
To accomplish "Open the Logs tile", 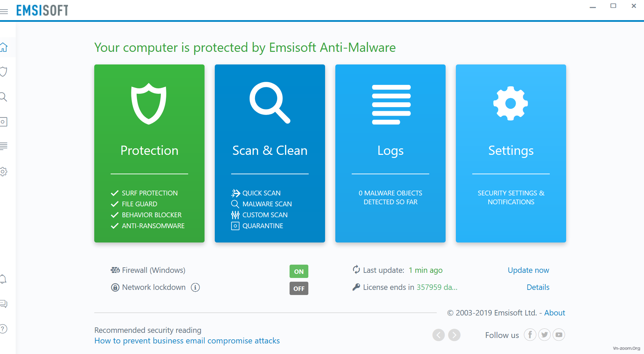I will pos(390,153).
